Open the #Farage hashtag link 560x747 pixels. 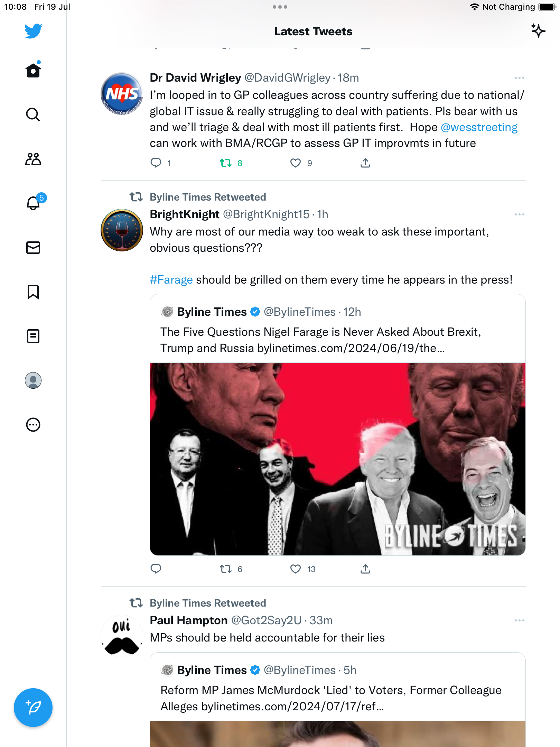(x=171, y=280)
